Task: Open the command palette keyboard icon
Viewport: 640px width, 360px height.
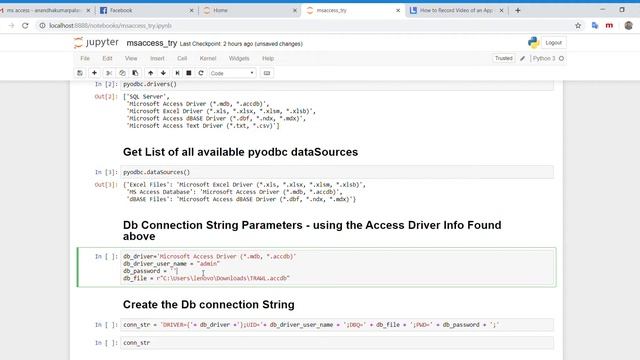Action: (x=267, y=73)
